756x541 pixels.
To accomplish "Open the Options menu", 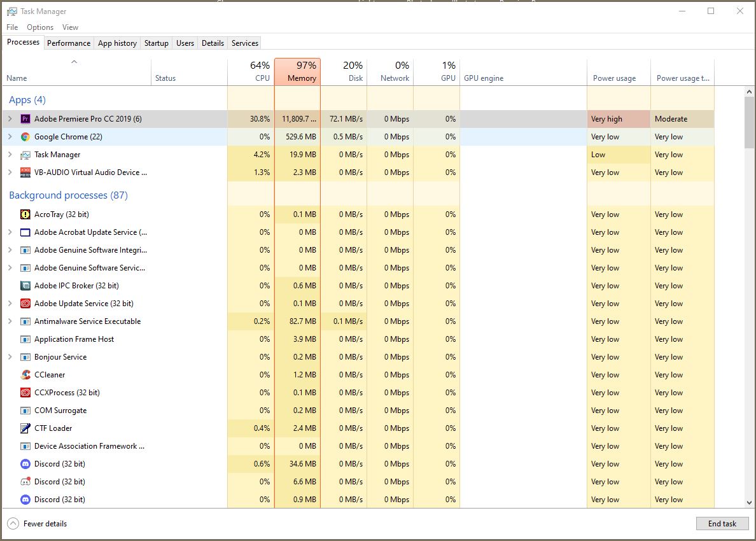I will pos(40,27).
